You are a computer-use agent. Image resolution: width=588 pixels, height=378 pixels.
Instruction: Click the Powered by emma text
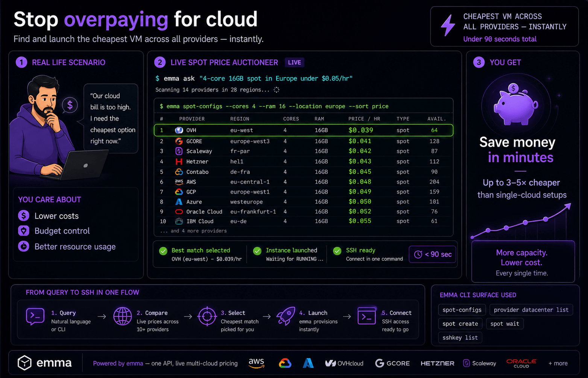(118, 363)
